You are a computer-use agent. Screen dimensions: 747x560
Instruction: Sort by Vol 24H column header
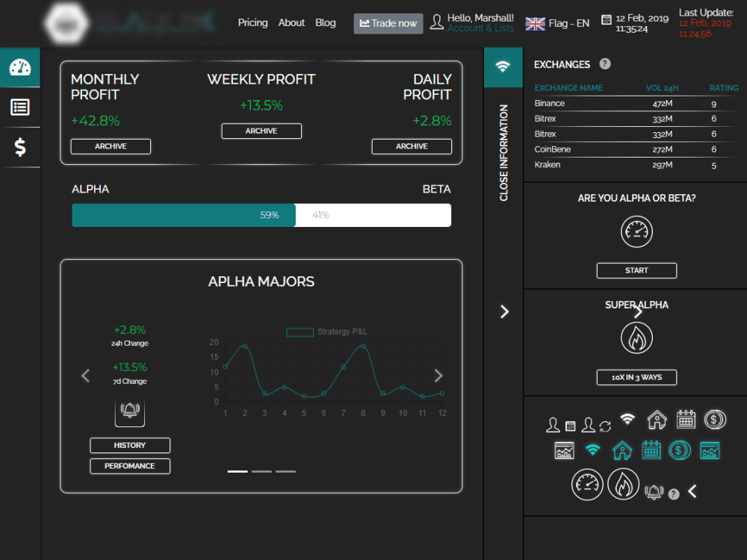click(662, 88)
